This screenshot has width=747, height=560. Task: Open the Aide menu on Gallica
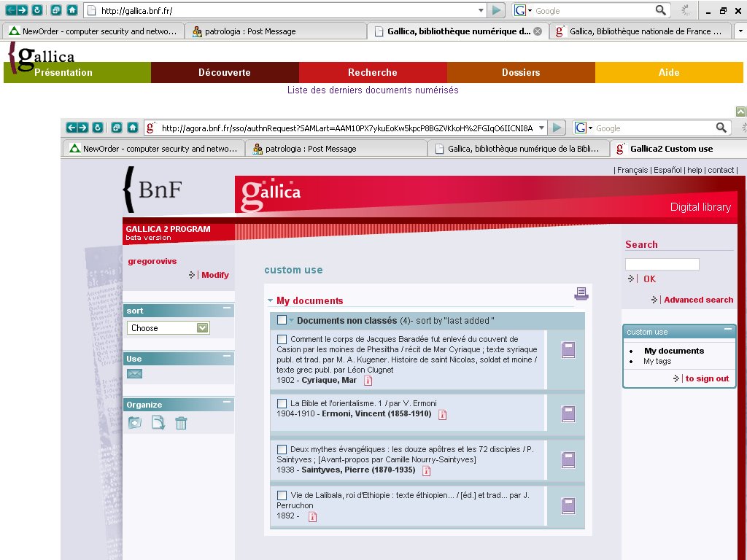(670, 72)
